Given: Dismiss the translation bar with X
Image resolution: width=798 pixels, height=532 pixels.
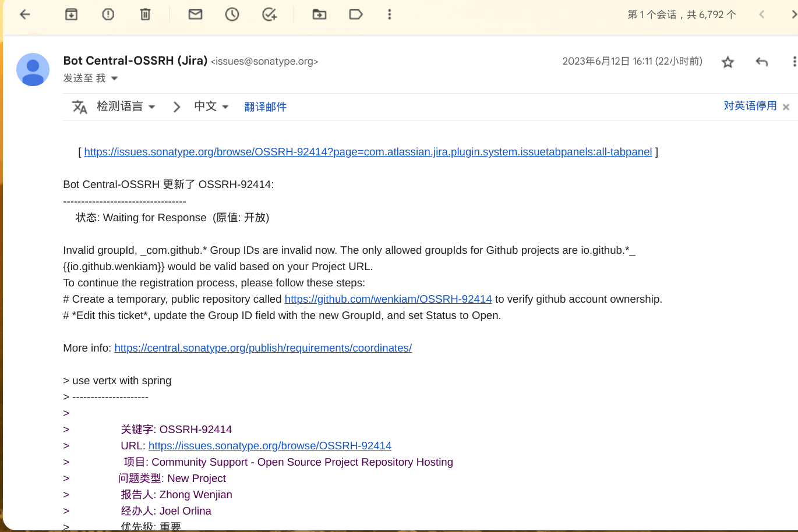Looking at the screenshot, I should click(x=786, y=107).
